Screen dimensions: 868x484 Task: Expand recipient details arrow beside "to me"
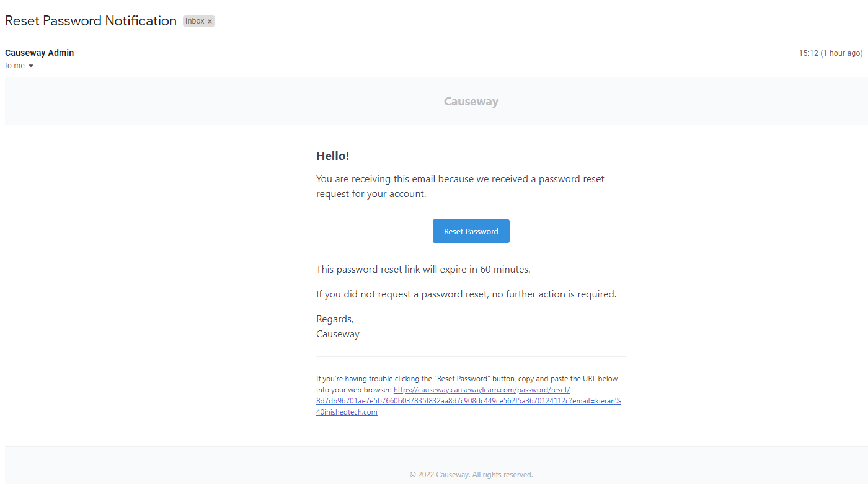(x=31, y=66)
